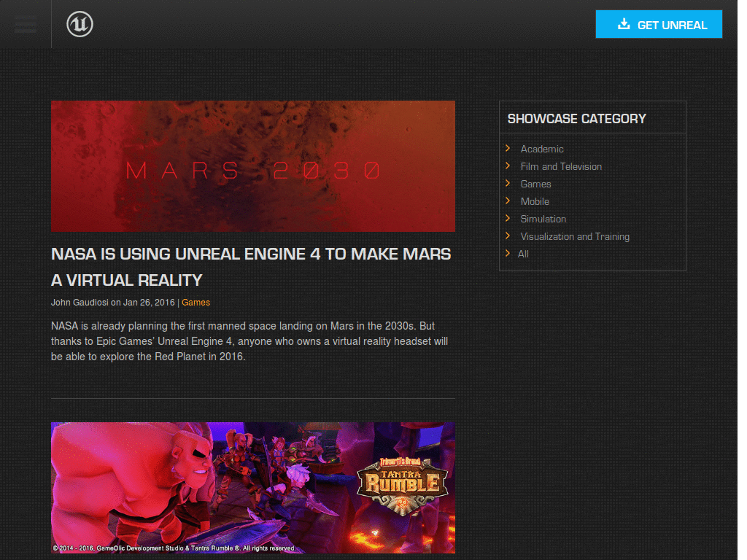The height and width of the screenshot is (560, 747).
Task: Click the SHOWCASE CATEGORY heading
Action: click(576, 119)
